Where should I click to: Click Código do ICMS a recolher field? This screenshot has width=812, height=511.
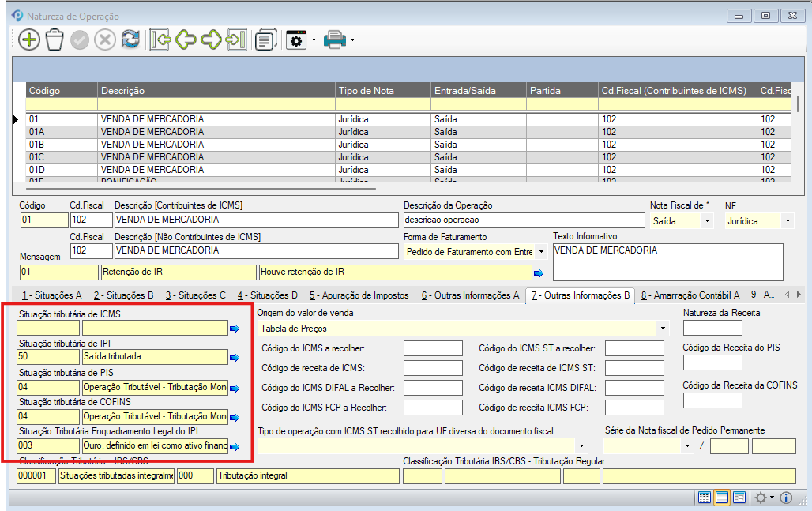[x=433, y=348]
